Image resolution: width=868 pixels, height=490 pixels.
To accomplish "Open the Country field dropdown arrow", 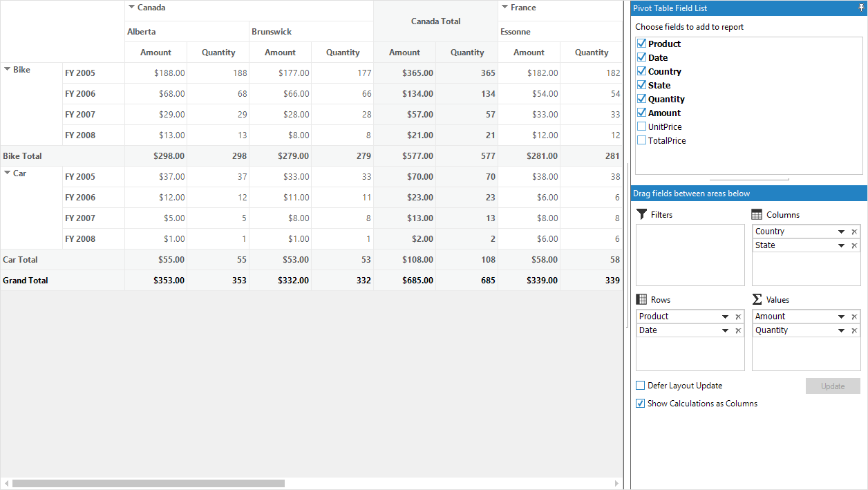I will point(841,232).
